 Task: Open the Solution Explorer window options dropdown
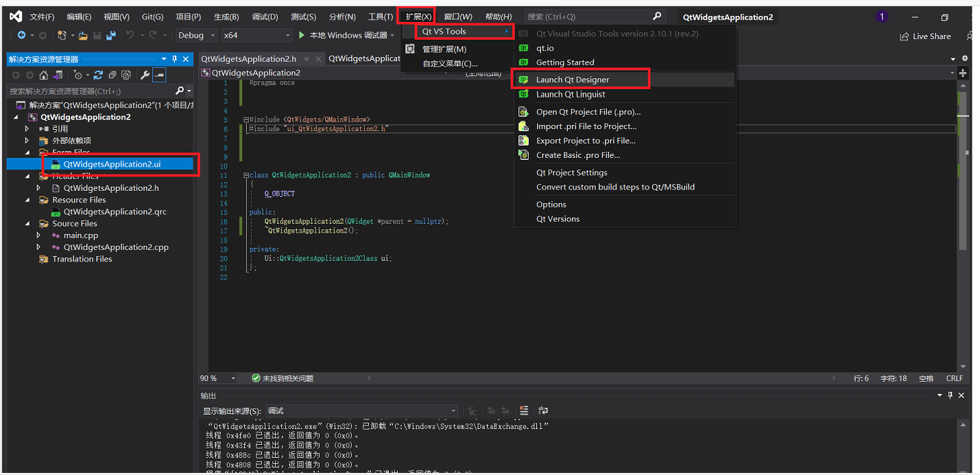tap(164, 59)
